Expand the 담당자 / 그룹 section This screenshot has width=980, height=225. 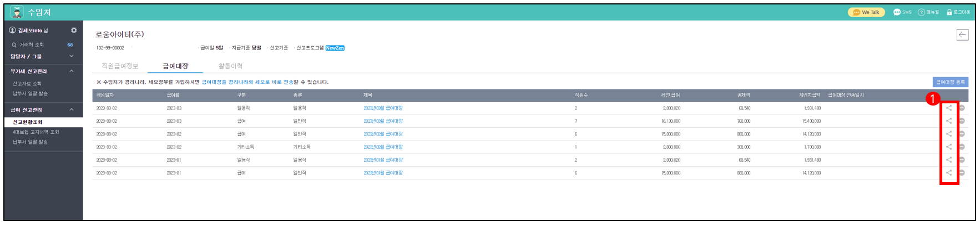click(72, 57)
